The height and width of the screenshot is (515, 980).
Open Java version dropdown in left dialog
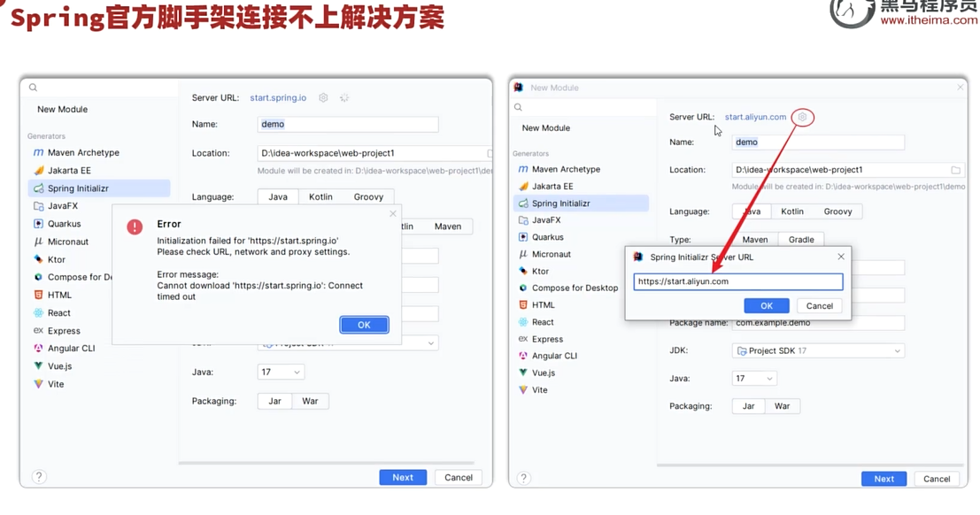(x=281, y=372)
